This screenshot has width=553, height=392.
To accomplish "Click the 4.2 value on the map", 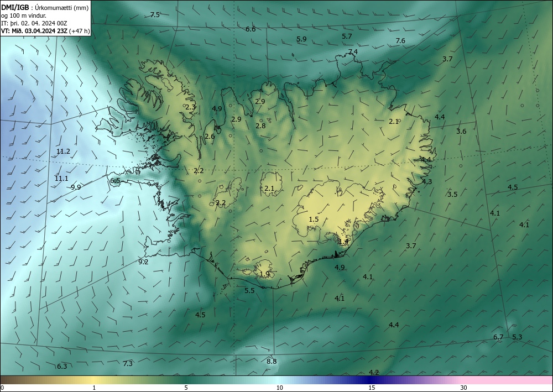I will (374, 373).
